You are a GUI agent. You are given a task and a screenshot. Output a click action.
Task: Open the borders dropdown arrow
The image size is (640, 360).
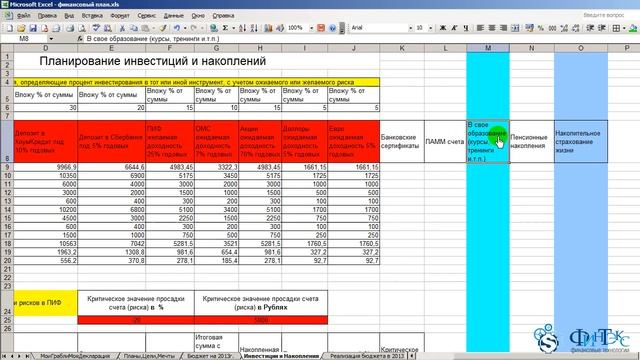pyautogui.click(x=624, y=28)
